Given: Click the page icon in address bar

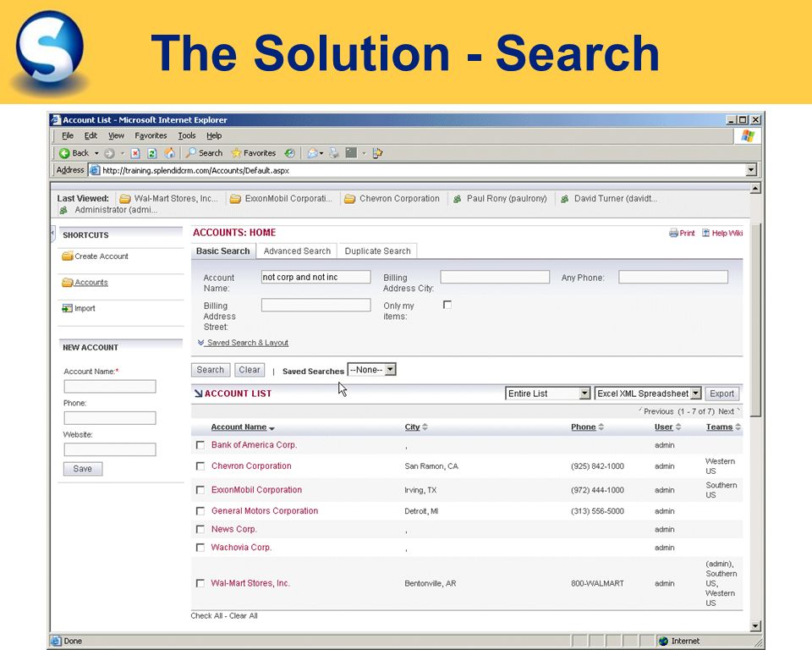Looking at the screenshot, I should (x=94, y=170).
